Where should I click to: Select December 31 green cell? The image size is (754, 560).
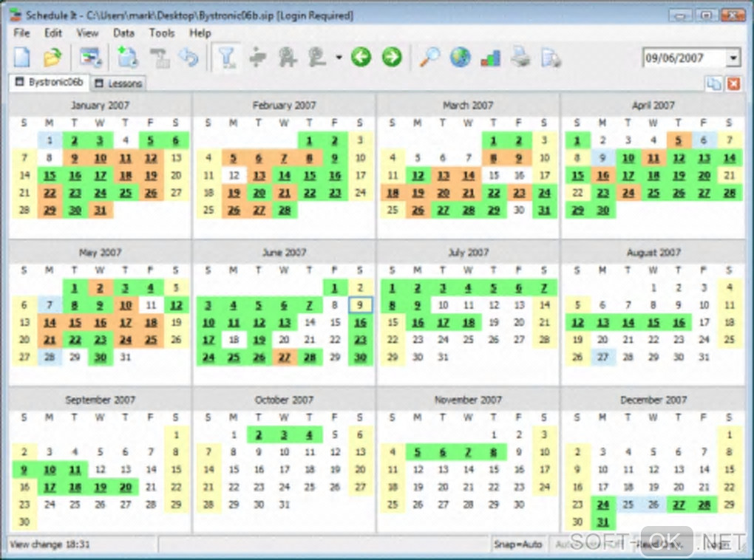coord(602,522)
